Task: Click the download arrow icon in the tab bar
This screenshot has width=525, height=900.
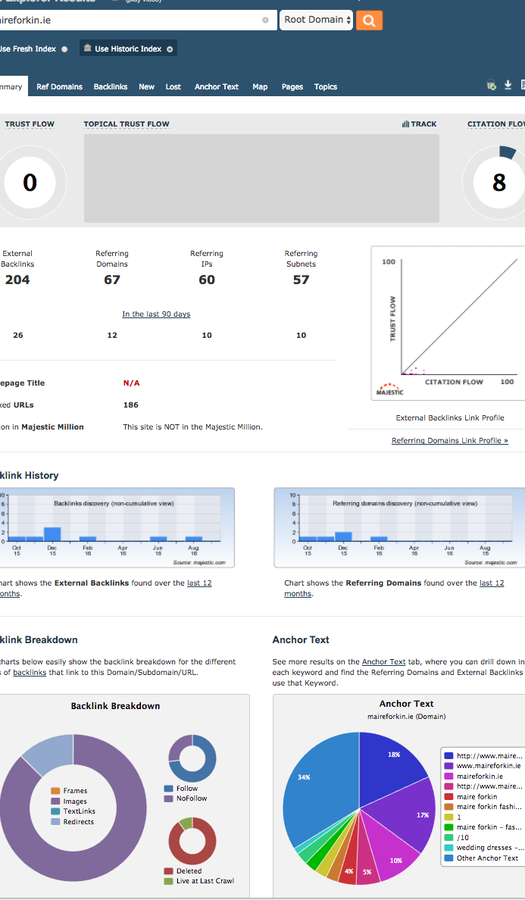Action: click(x=508, y=85)
